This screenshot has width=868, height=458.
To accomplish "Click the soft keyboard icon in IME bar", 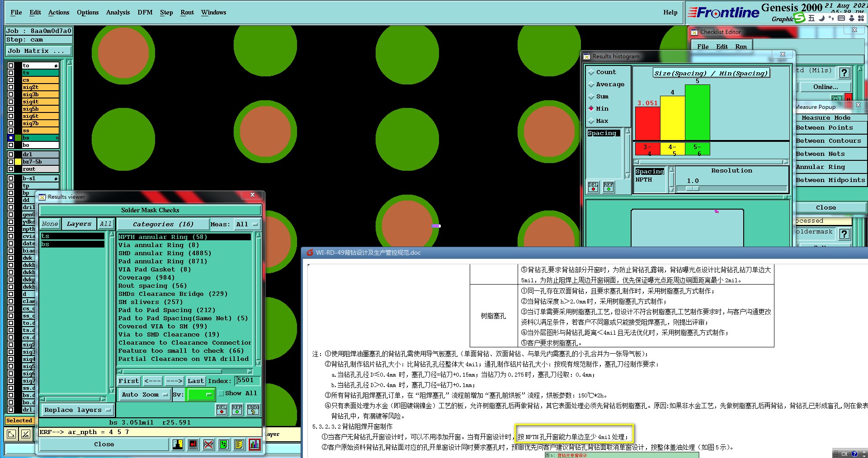I will click(x=841, y=18).
